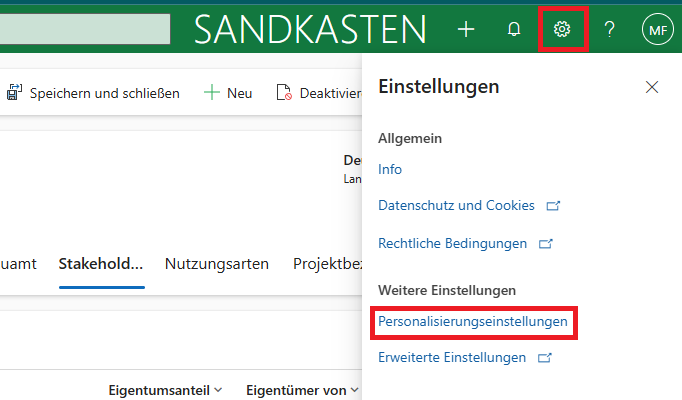Click the plus quick-create icon in header

click(466, 30)
